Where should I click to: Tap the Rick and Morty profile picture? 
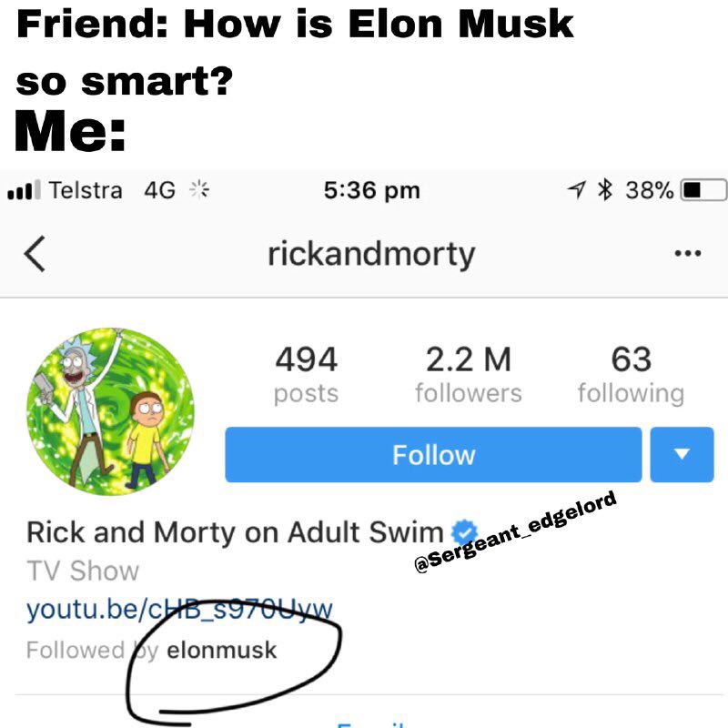(110, 411)
